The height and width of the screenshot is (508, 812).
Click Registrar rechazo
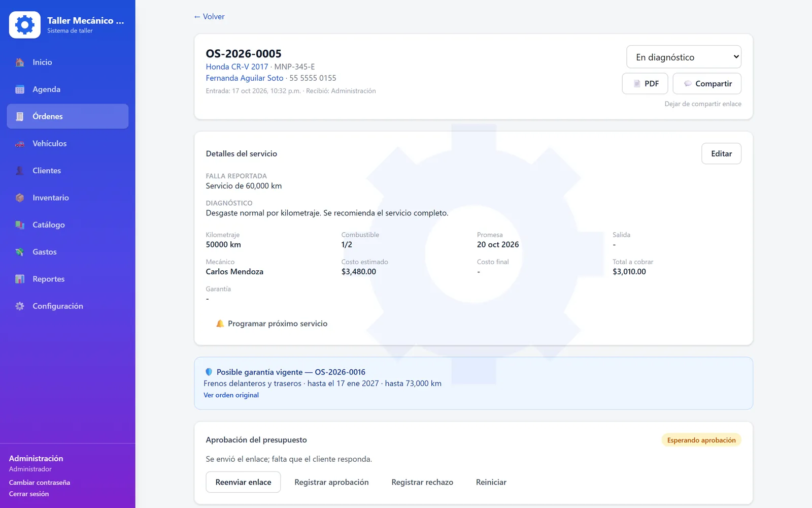coord(422,482)
